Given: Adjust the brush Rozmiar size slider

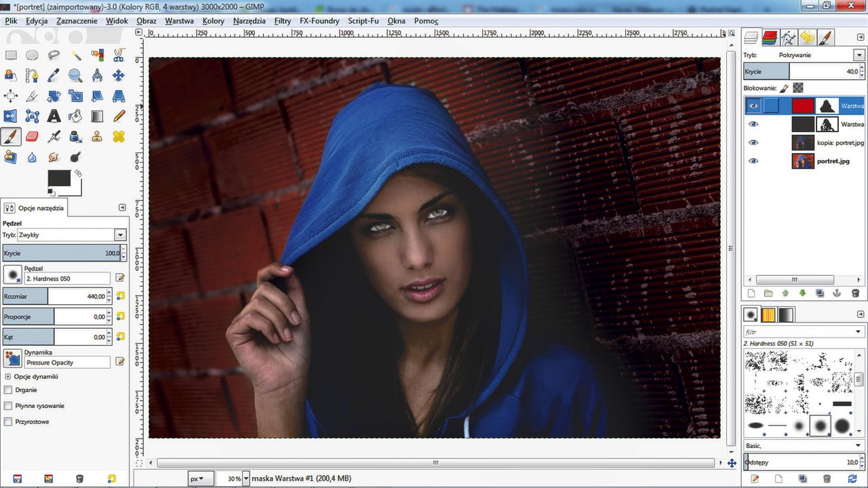Looking at the screenshot, I should (58, 296).
